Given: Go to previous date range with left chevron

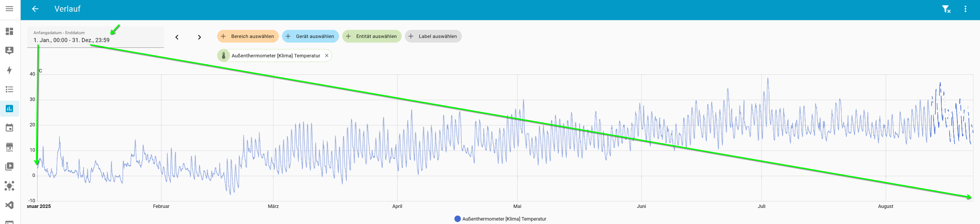Looking at the screenshot, I should (x=177, y=37).
